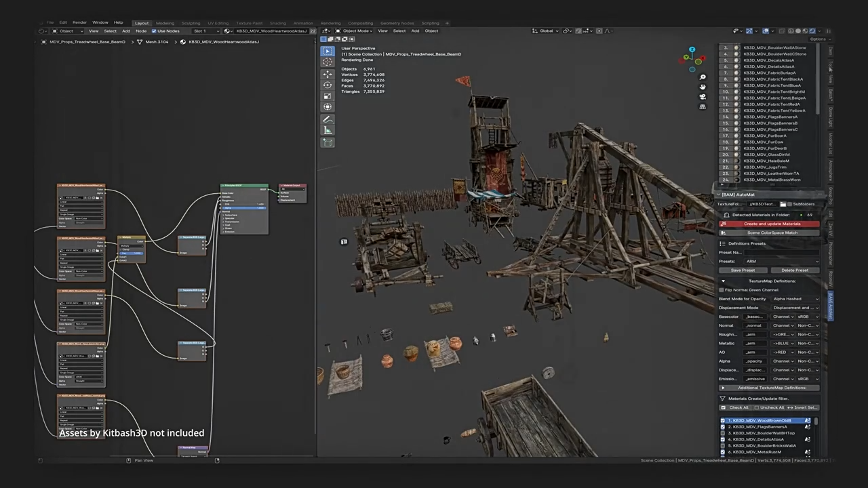Image resolution: width=868 pixels, height=488 pixels.
Task: Click the zoom magnifier gizmo in viewport
Action: 703,77
